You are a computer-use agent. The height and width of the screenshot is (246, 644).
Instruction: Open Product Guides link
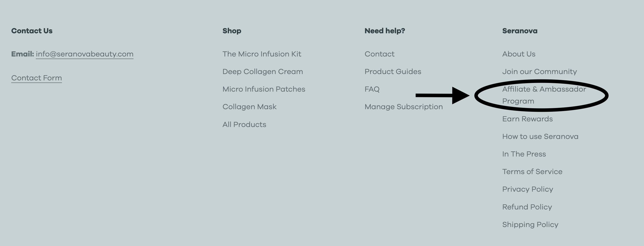[x=393, y=72]
